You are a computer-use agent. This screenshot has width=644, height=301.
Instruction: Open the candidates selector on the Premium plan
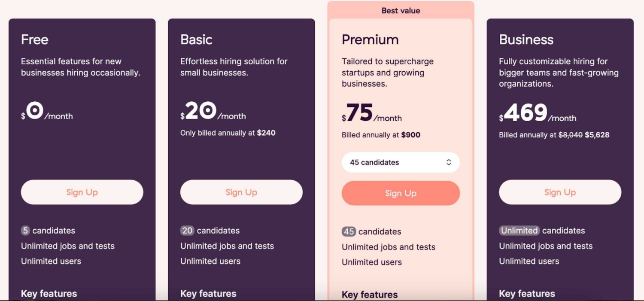click(400, 162)
